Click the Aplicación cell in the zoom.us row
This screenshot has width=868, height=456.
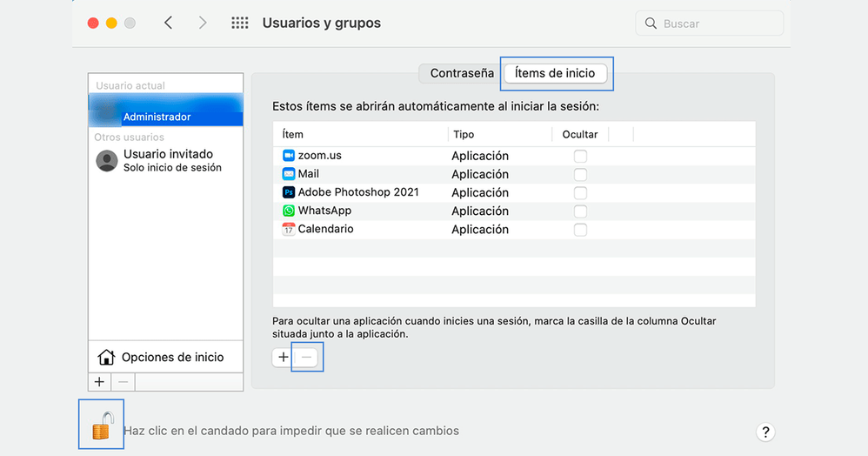pyautogui.click(x=480, y=157)
